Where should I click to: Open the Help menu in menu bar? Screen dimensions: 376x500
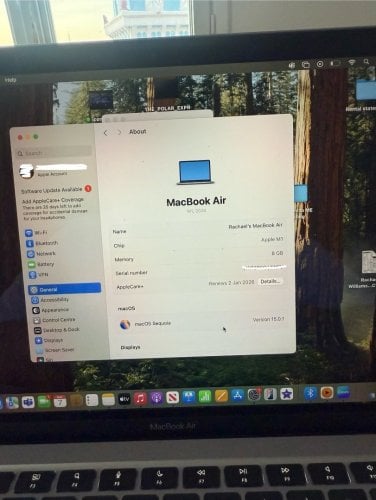10,80
